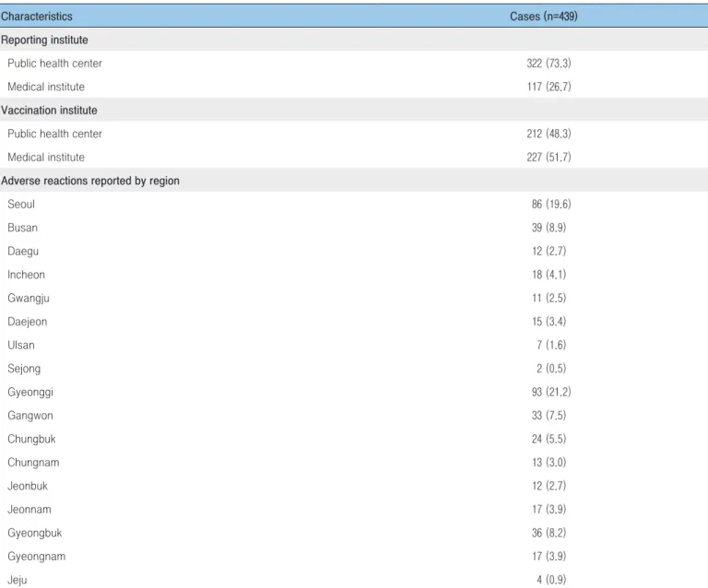The width and height of the screenshot is (708, 588).
Task: Click the Daejeon row label
Action: [27, 322]
